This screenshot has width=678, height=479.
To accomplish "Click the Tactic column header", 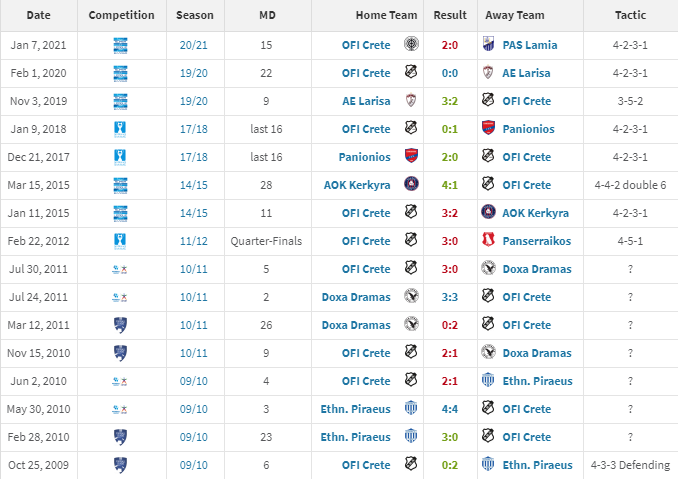I will 630,15.
